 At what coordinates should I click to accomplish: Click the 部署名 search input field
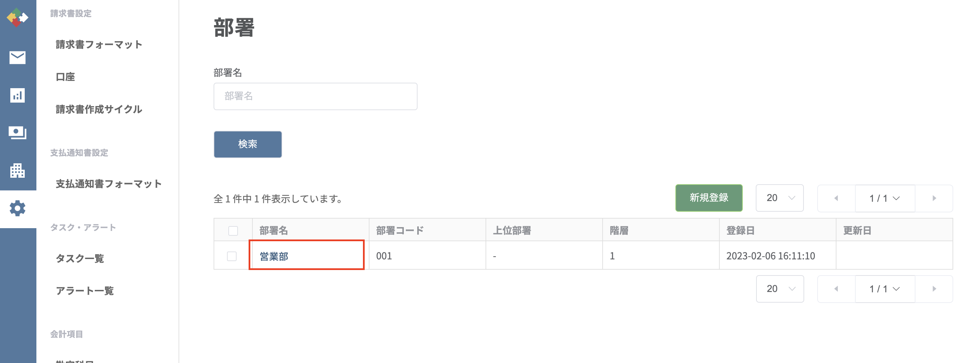[315, 96]
